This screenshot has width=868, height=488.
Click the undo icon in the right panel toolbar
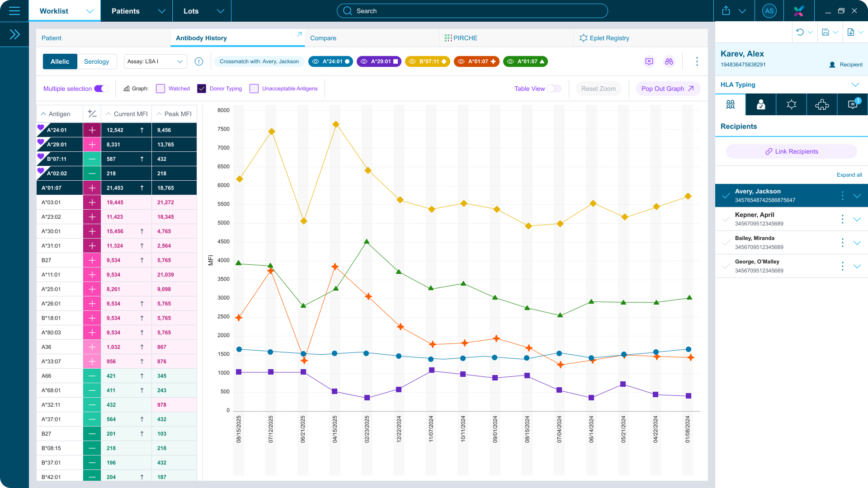[801, 32]
